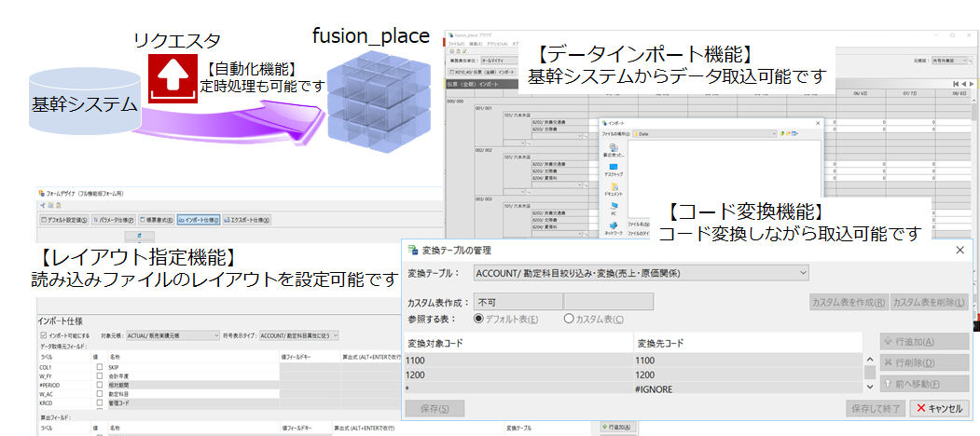
Task: Close the インポート file dialog
Action: pos(818,123)
